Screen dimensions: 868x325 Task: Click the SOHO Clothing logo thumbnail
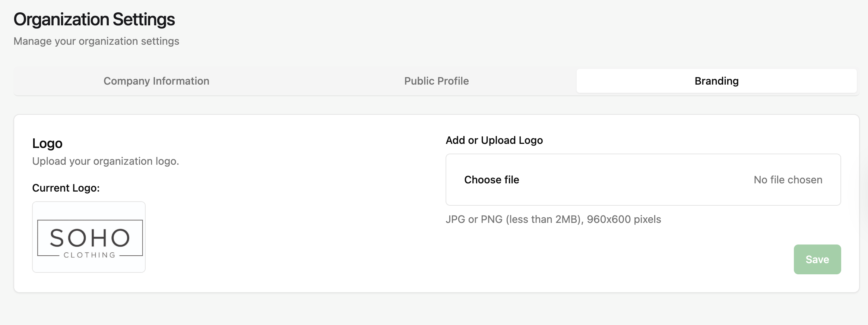pos(89,237)
